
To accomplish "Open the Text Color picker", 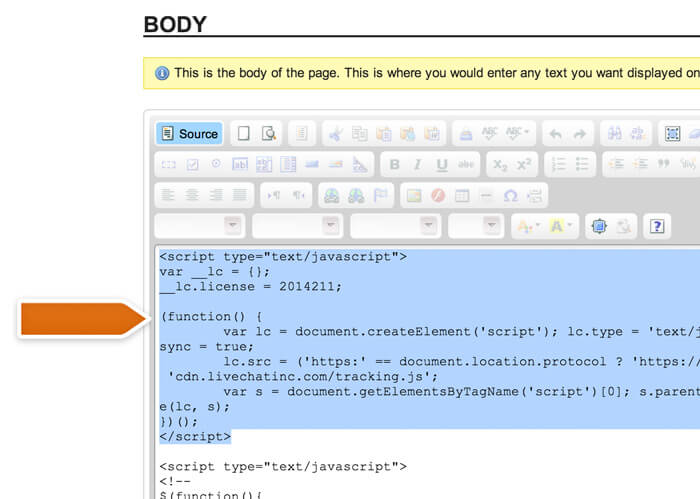I will click(529, 226).
